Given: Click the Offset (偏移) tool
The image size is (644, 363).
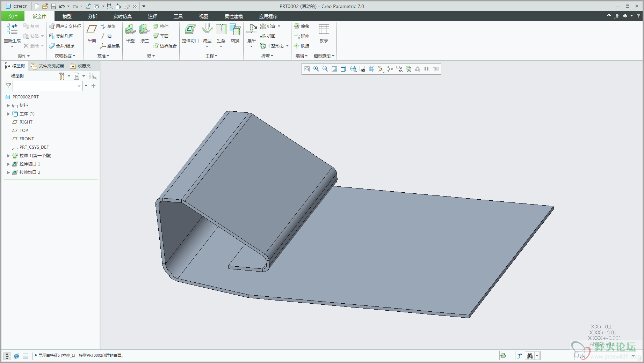Looking at the screenshot, I should (x=302, y=27).
